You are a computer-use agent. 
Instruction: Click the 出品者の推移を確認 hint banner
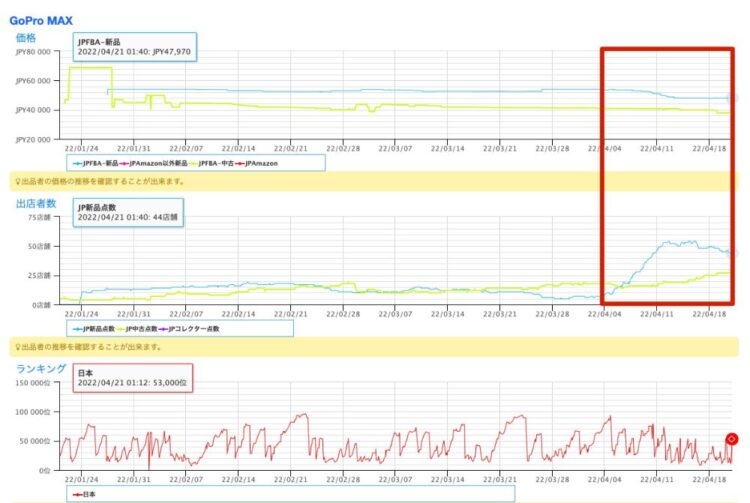pos(374,347)
